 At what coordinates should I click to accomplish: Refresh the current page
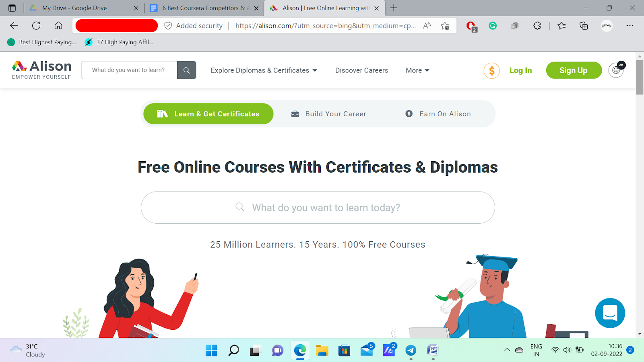tap(36, 26)
